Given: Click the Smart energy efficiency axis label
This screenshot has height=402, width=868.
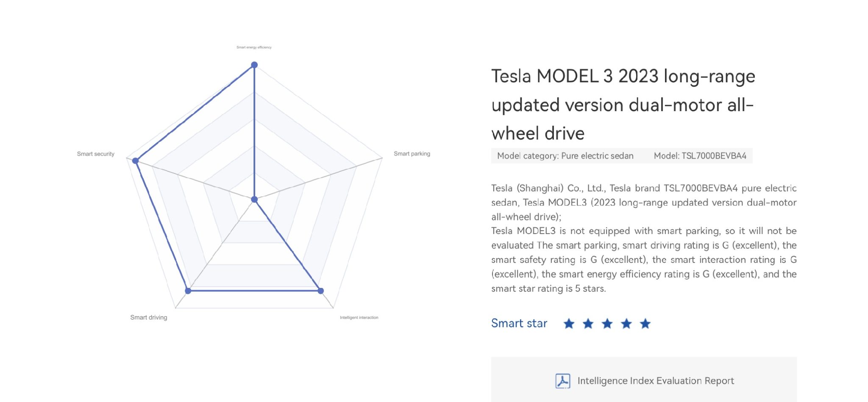Looking at the screenshot, I should pos(254,47).
